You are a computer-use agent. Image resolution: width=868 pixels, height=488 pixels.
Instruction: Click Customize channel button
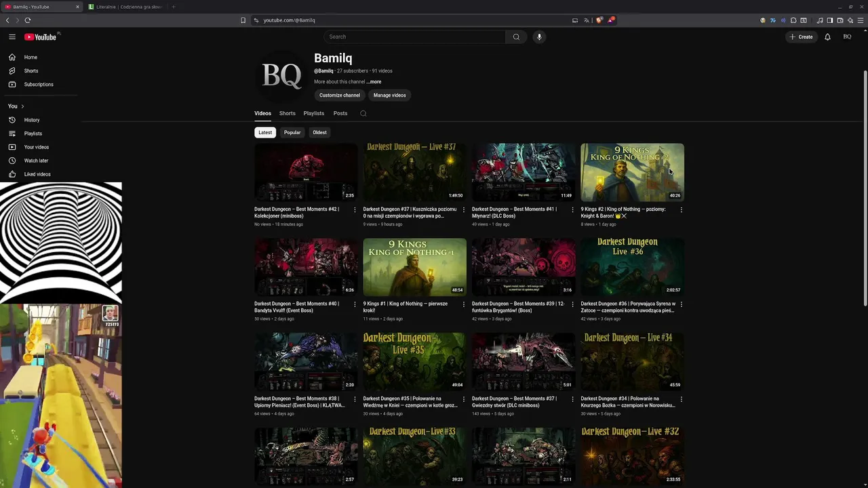point(340,96)
